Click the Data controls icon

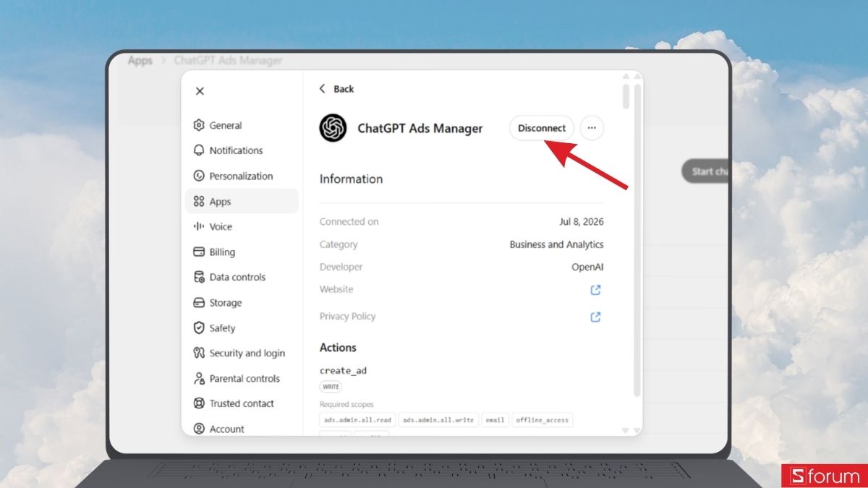click(199, 277)
